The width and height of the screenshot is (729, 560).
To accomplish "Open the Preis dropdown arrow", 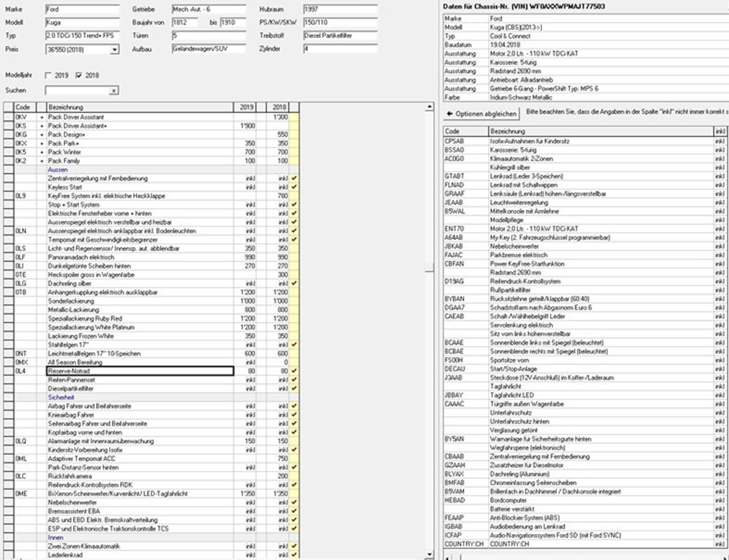I will [114, 49].
